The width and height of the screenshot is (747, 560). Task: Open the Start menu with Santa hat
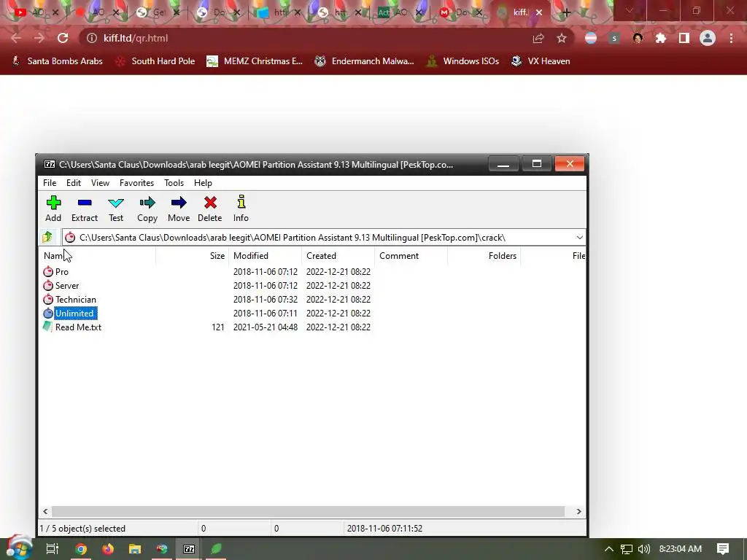tap(19, 548)
